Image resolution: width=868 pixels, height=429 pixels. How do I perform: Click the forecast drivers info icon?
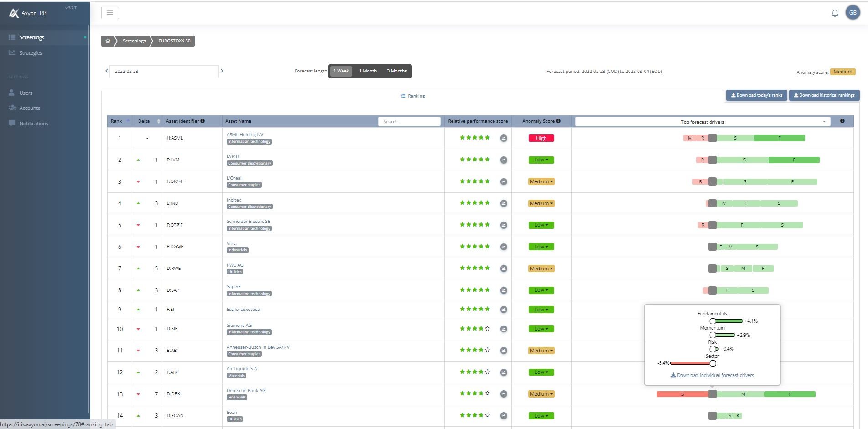pyautogui.click(x=842, y=121)
